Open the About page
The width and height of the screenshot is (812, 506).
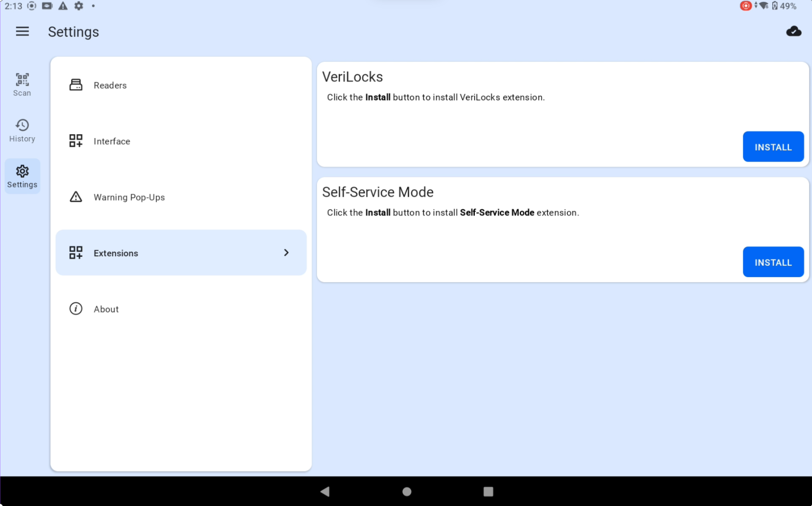click(181, 308)
